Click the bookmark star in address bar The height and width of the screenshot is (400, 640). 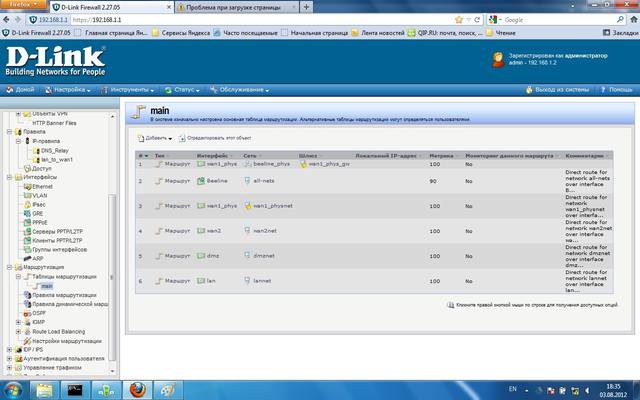click(459, 20)
